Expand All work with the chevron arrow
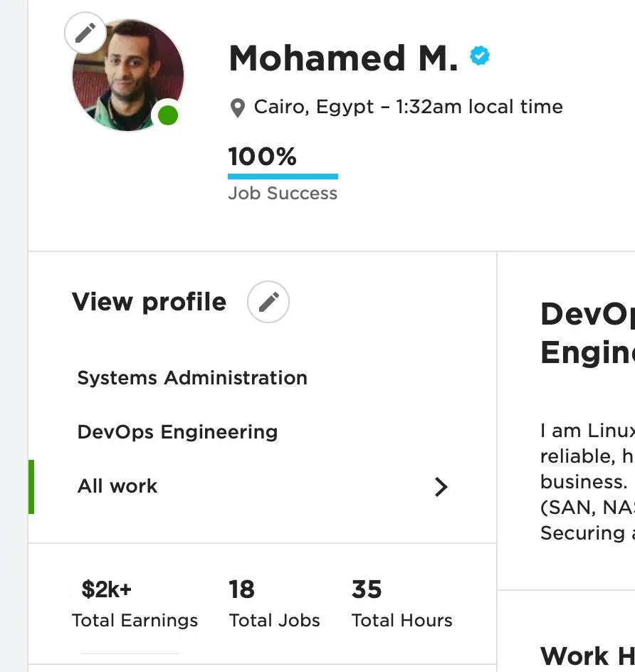The height and width of the screenshot is (672, 635). [x=441, y=487]
